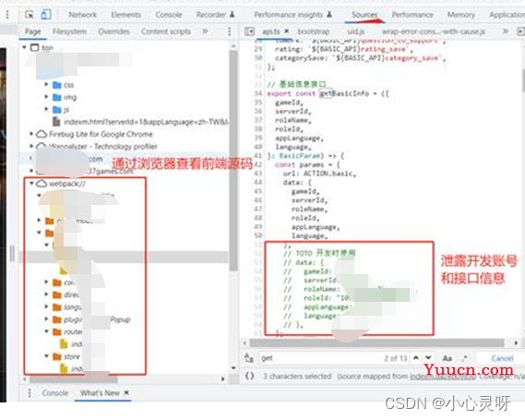Collapse the top frame tree node
Screen dimensions: 525x420
point(24,48)
